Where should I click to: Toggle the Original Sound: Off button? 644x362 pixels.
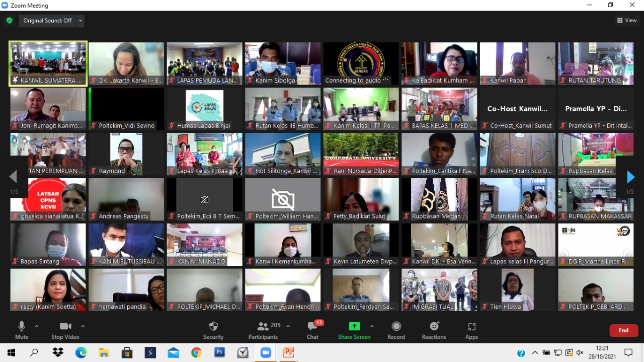click(47, 21)
